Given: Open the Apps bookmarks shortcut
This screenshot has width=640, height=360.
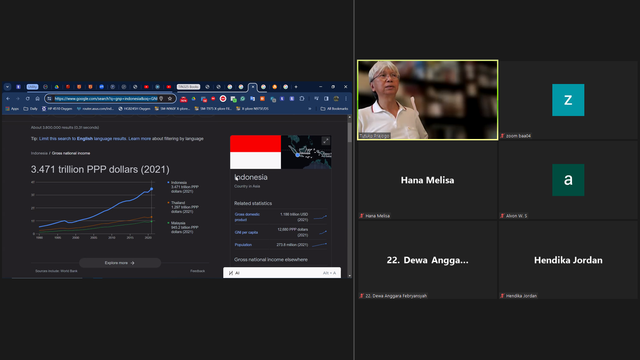Looking at the screenshot, I should (x=12, y=109).
